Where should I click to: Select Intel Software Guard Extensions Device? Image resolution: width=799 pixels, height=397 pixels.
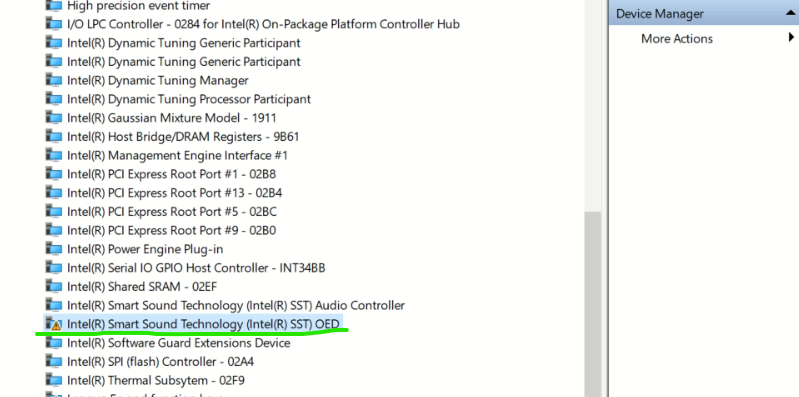tap(178, 343)
